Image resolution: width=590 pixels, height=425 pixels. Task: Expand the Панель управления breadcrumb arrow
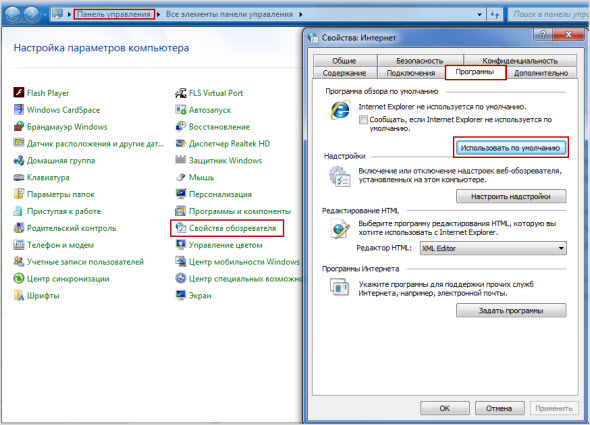click(x=158, y=14)
